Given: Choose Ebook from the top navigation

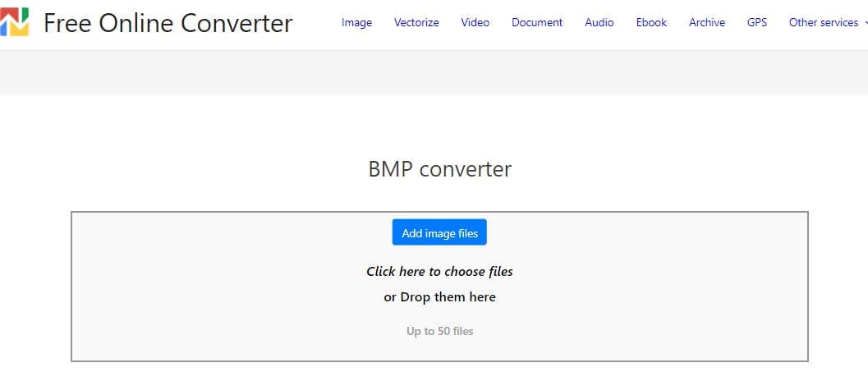Looking at the screenshot, I should [x=651, y=23].
